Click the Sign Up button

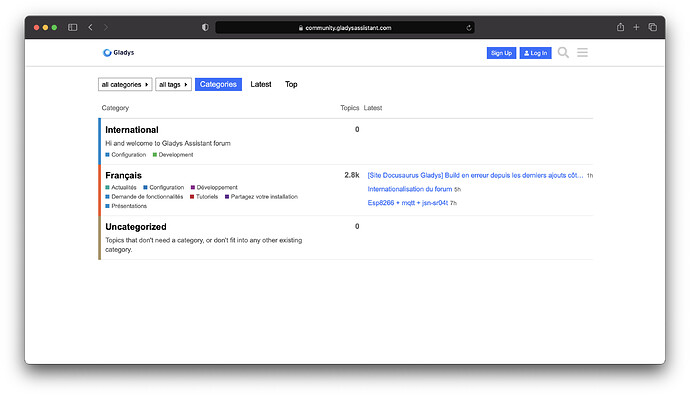pos(501,53)
